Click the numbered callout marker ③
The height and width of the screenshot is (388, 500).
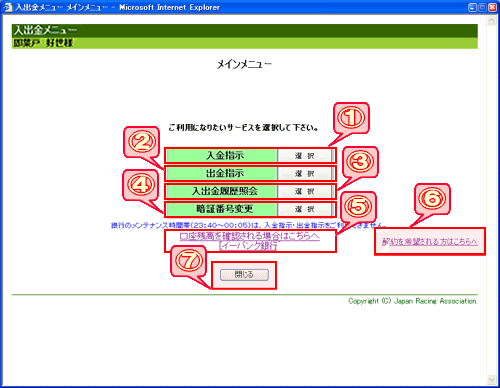(x=360, y=162)
